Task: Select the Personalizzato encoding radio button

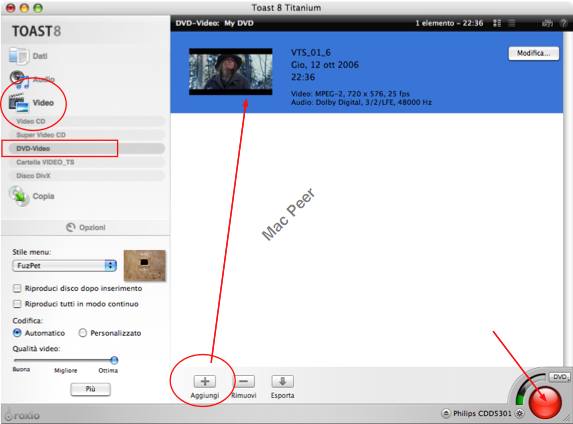Action: [83, 333]
